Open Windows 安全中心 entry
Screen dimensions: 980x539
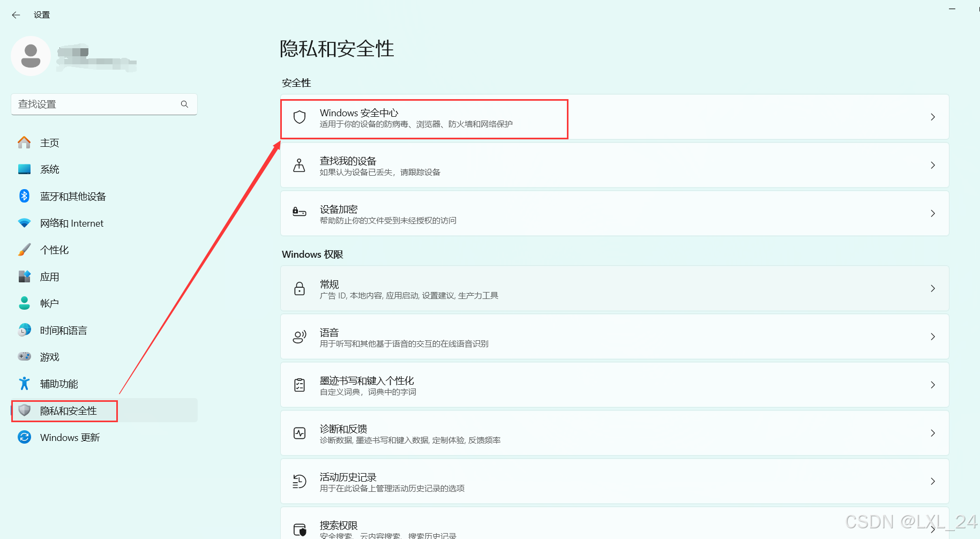(x=615, y=117)
